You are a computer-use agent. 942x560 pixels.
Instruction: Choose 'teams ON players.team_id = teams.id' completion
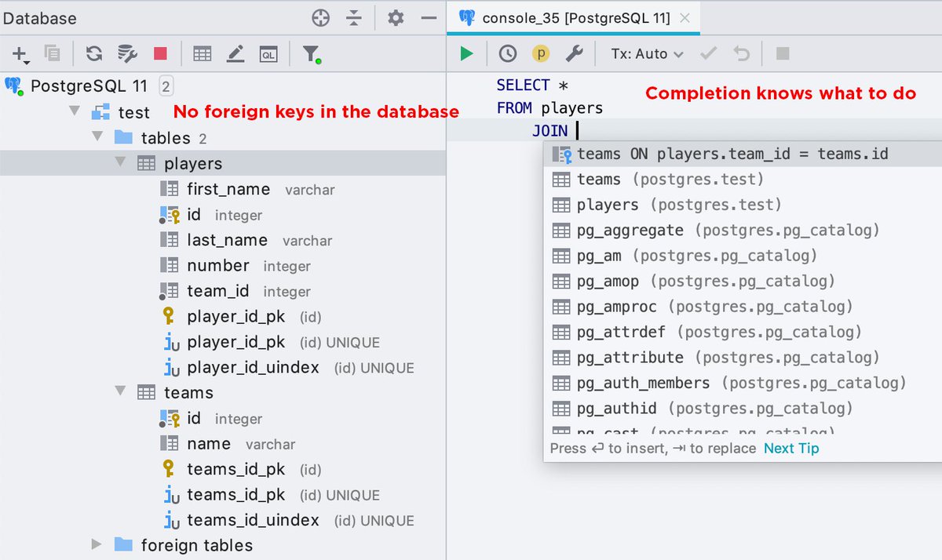743,154
